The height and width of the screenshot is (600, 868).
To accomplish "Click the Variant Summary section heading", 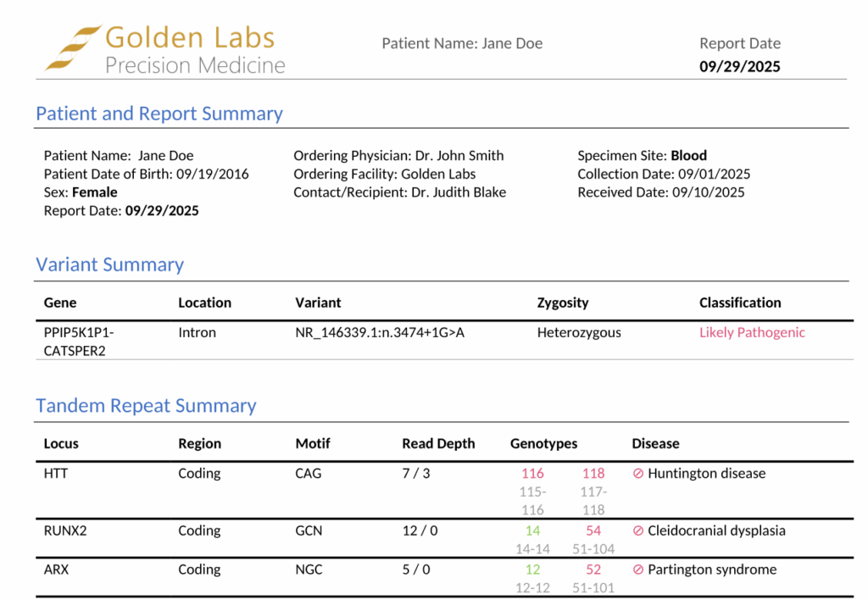I will [x=109, y=264].
